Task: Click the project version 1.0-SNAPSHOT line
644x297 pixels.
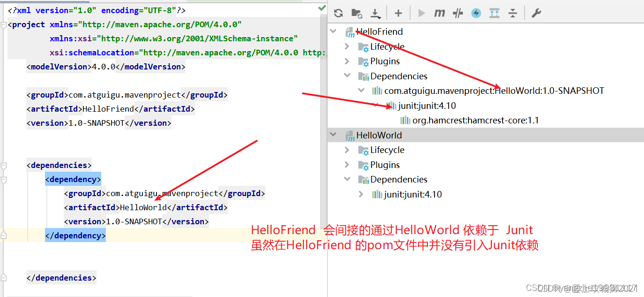Action: click(x=99, y=123)
